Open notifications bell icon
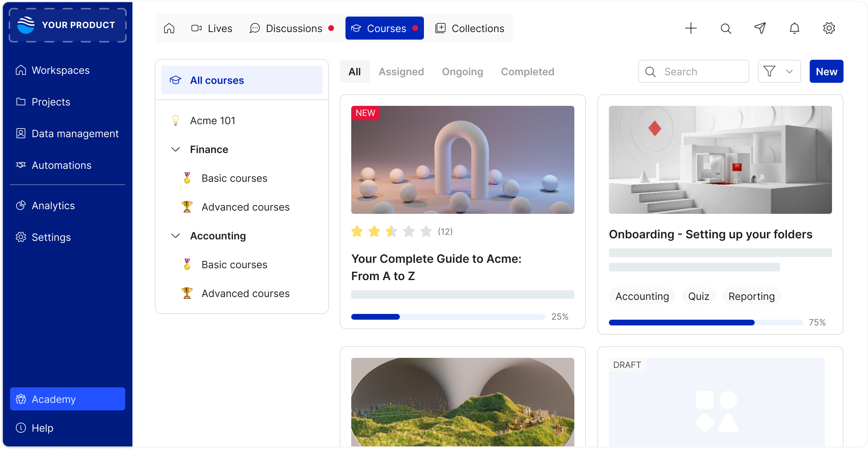This screenshot has height=450, width=868. coord(794,28)
